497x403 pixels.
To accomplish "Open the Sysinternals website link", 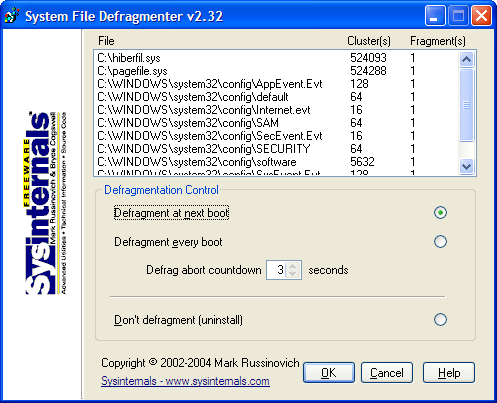I will (185, 381).
